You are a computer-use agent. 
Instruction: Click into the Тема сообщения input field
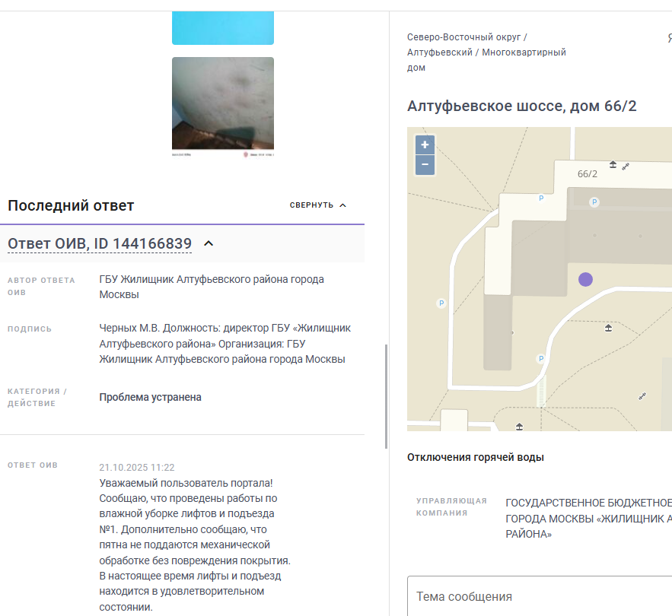(540, 596)
